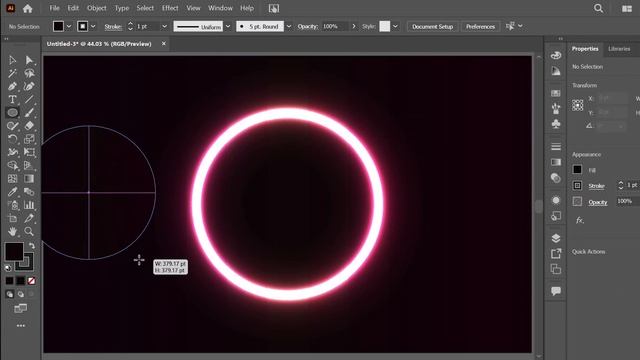Click the Document Setup button
This screenshot has width=640, height=360.
pyautogui.click(x=433, y=27)
